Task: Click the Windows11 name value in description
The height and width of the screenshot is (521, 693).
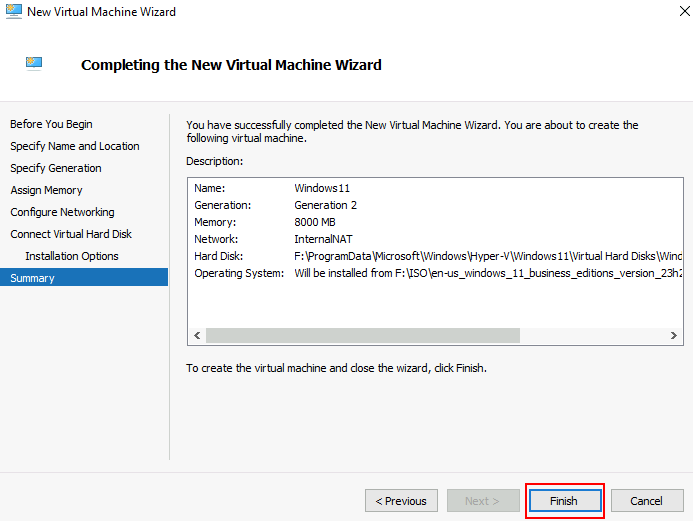Action: [x=322, y=188]
